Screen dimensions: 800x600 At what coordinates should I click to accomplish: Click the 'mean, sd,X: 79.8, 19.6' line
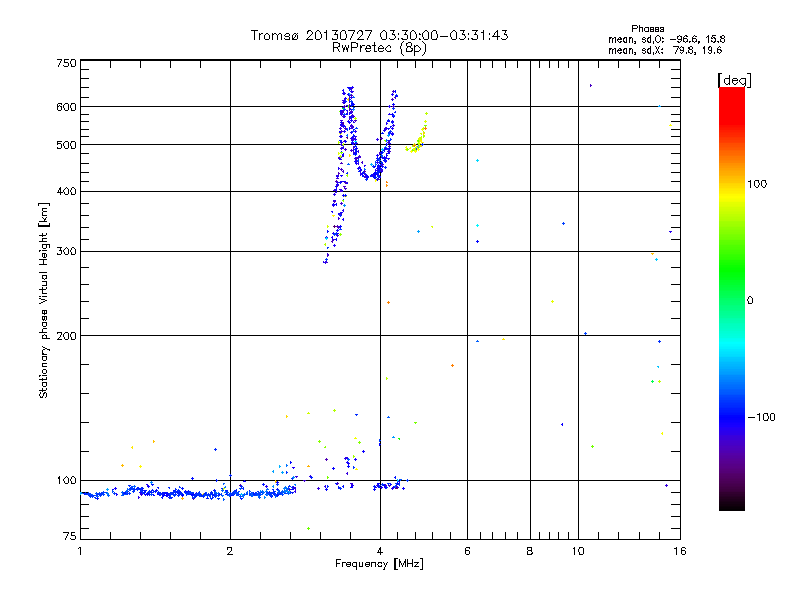(x=665, y=50)
